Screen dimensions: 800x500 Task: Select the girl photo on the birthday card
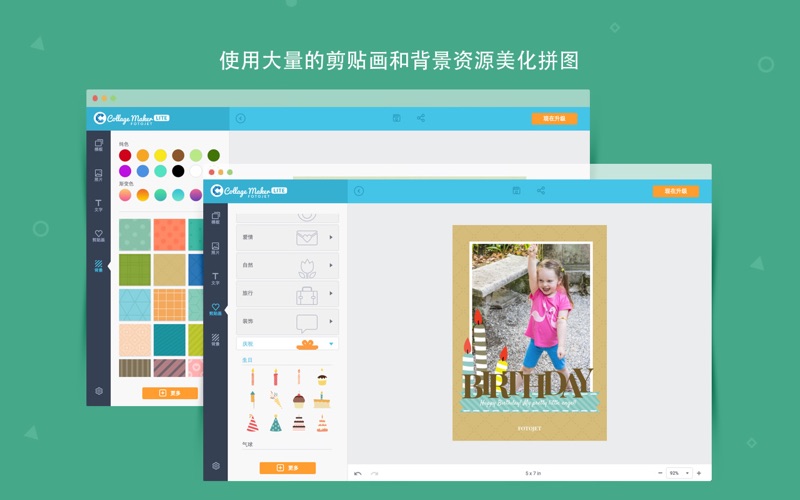click(x=531, y=316)
